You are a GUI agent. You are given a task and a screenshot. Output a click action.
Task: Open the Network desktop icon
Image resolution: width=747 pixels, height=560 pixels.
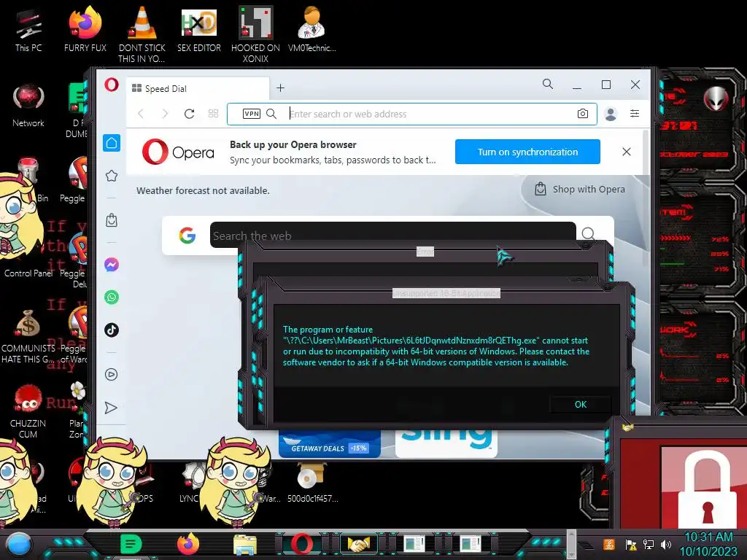(x=28, y=106)
